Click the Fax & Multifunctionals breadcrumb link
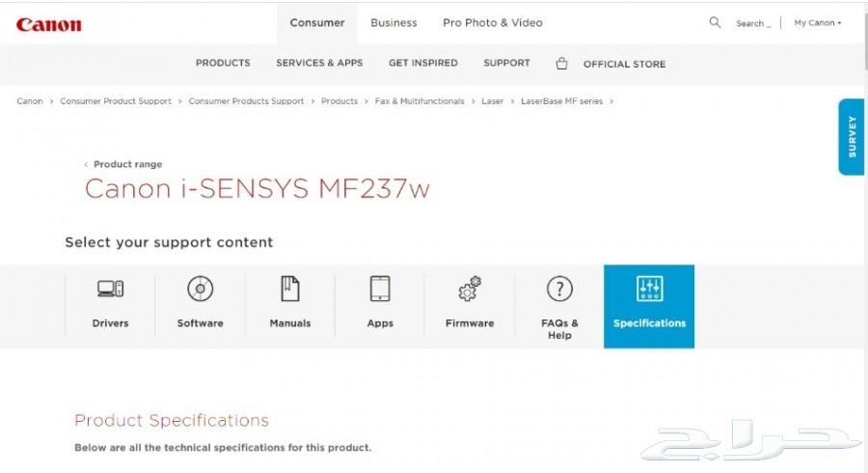868x473 pixels. pos(420,101)
